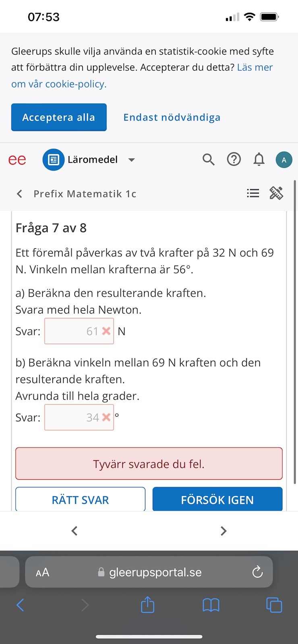This screenshot has width=298, height=644.
Task: Tap the Gleerups logo
Action: pos(17,160)
